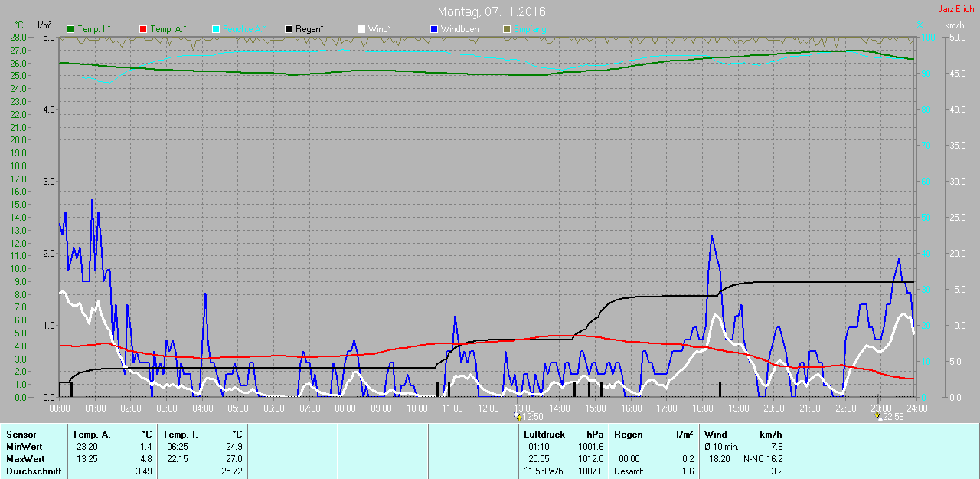
Task: Click the MinWert row label
Action: point(24,446)
